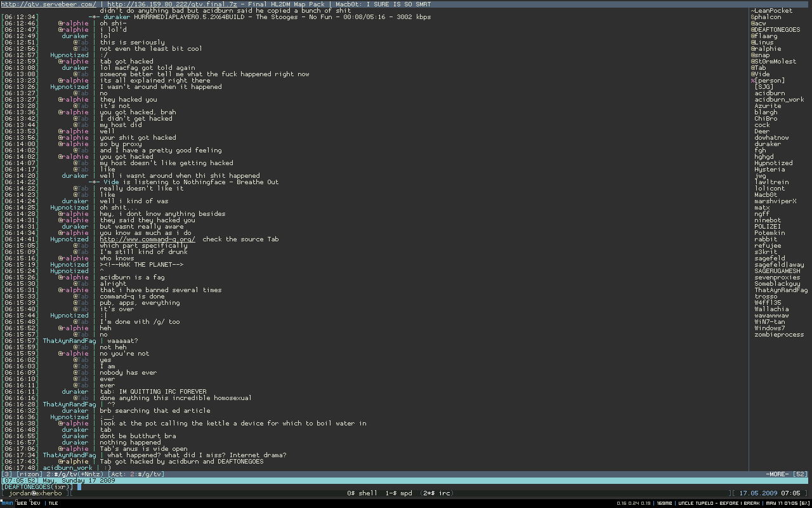Viewport: 812px width, 508px height.
Task: Click the Uncle Tupelo now-playing text
Action: point(719,503)
